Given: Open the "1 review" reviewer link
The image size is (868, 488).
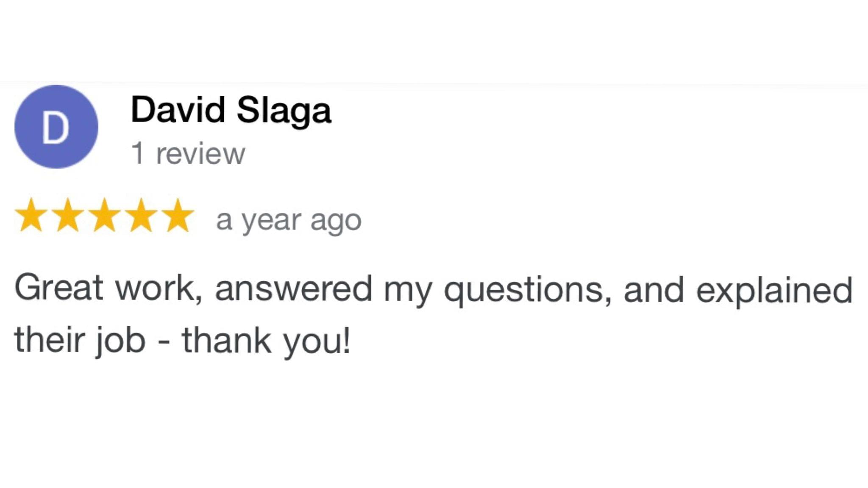Looking at the screenshot, I should tap(188, 153).
